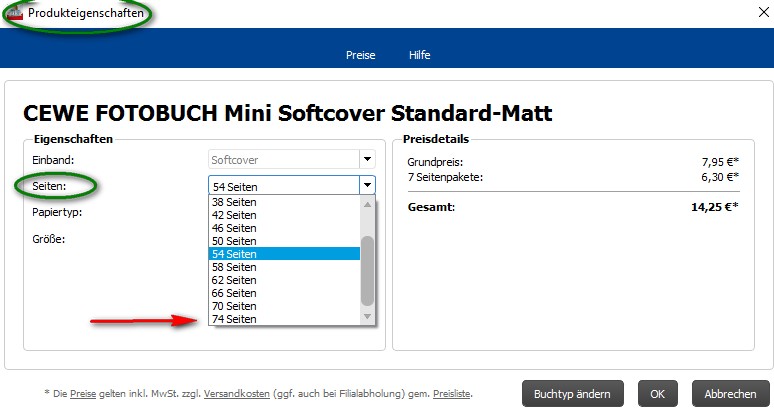Select 46 Seiten from the list

pos(284,228)
